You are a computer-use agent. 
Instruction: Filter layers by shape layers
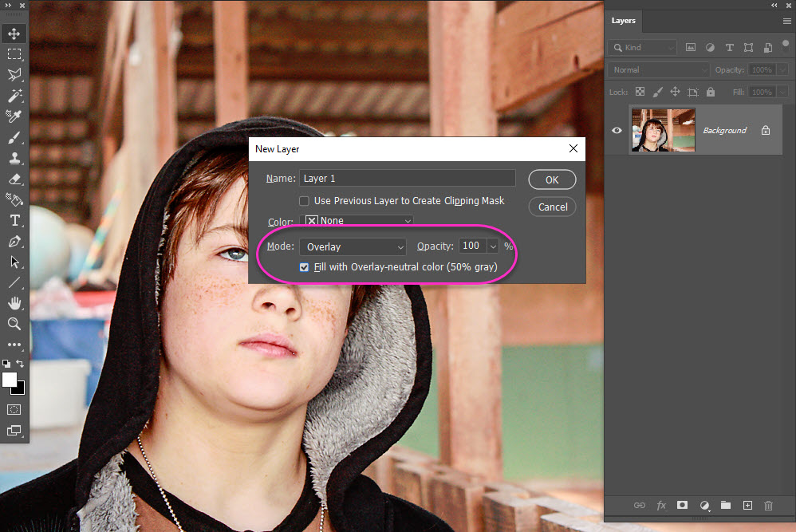click(x=748, y=47)
